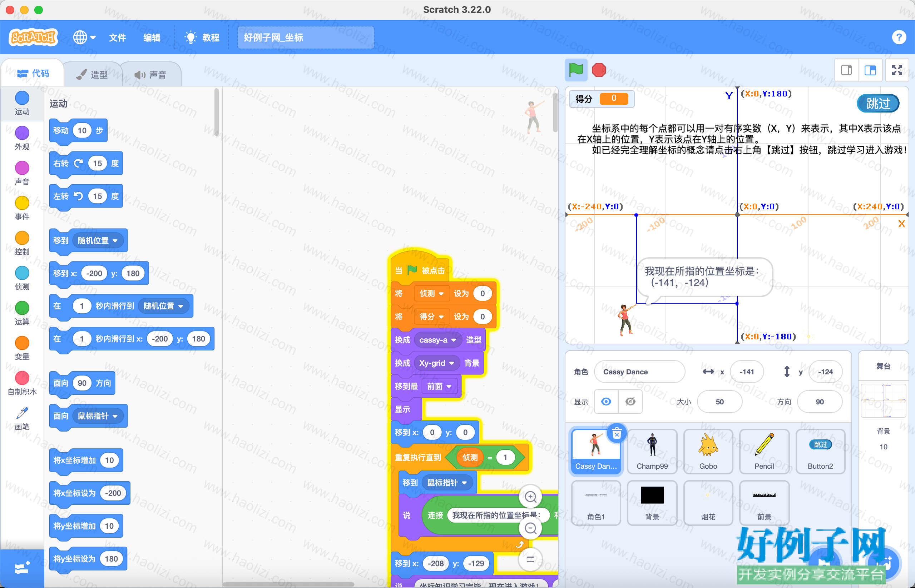Open the add extension button

coord(22,568)
